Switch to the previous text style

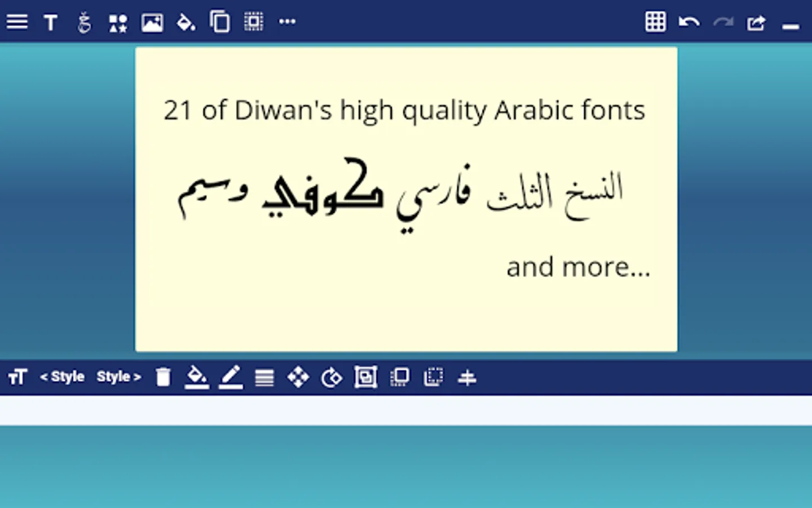[x=62, y=376]
